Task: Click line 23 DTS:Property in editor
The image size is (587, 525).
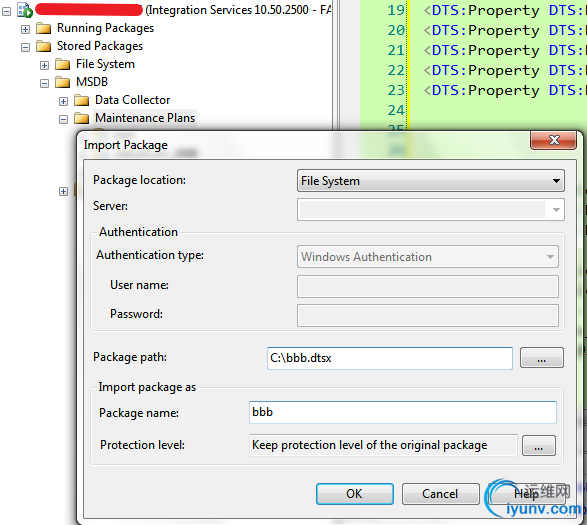Action: pyautogui.click(x=504, y=90)
